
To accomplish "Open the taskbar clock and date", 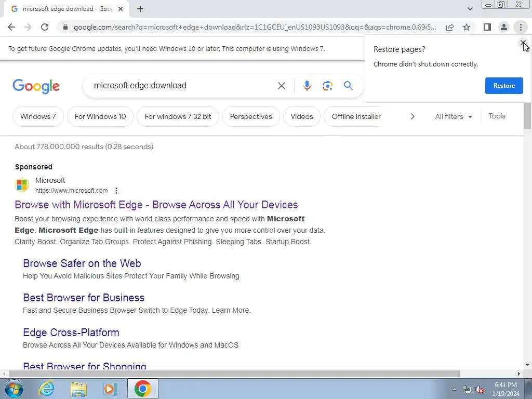I will coord(506,389).
